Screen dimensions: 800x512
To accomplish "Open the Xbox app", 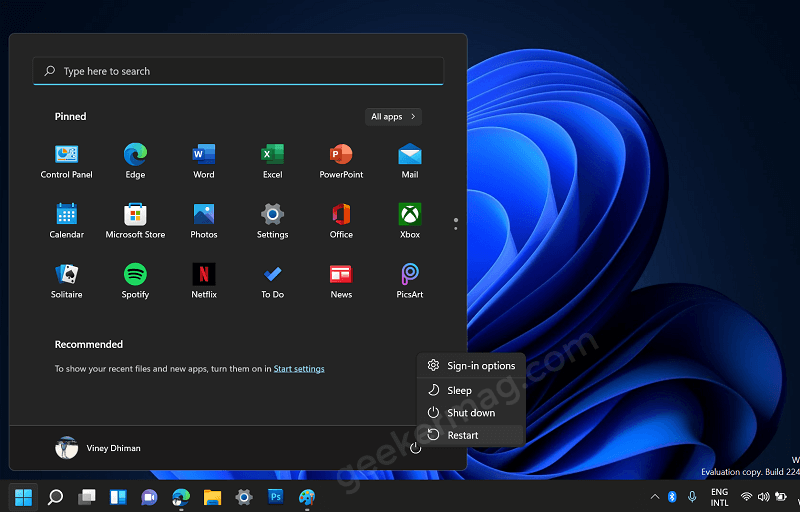I will point(410,221).
